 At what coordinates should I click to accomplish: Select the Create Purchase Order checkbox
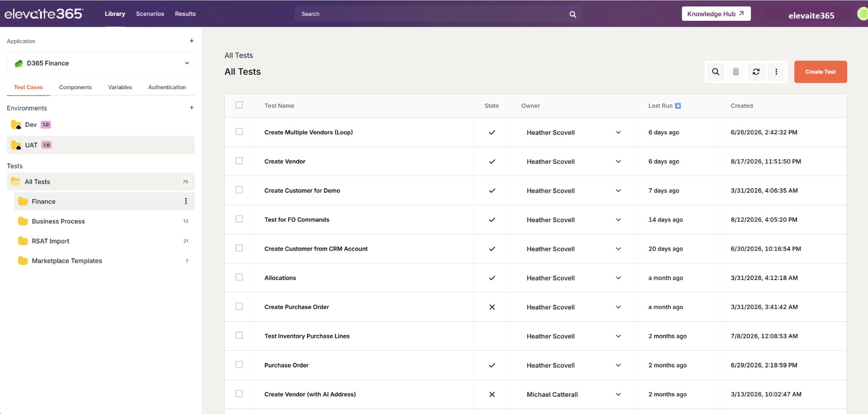(x=239, y=306)
